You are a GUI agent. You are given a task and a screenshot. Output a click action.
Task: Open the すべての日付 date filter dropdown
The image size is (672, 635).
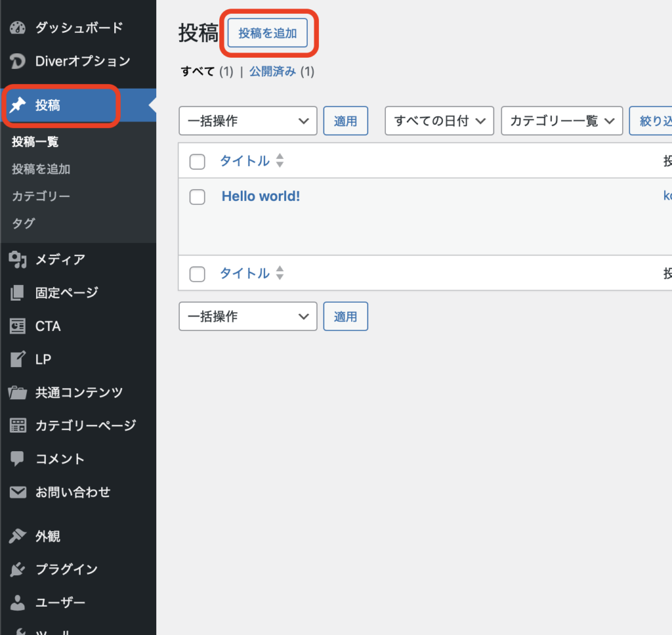(x=439, y=121)
